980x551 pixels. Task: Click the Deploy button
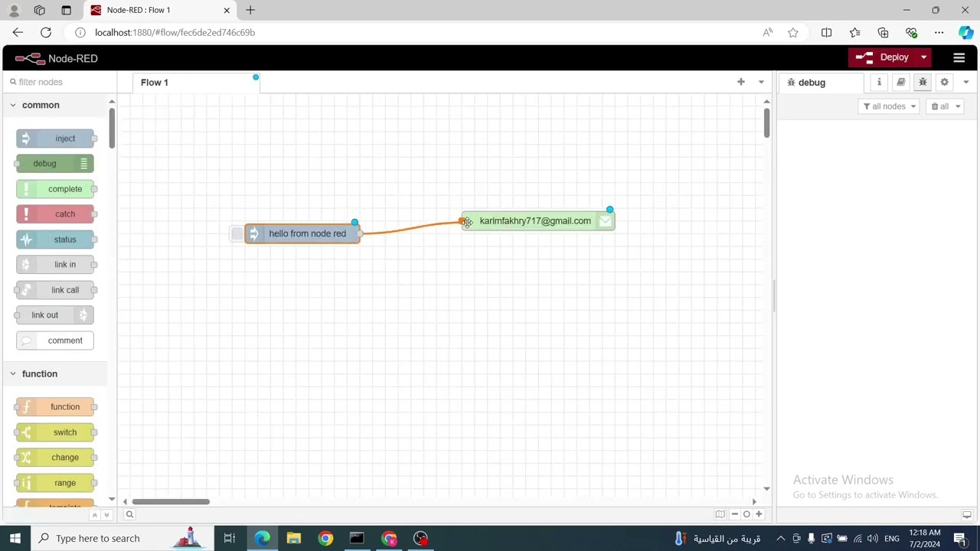[x=883, y=57]
